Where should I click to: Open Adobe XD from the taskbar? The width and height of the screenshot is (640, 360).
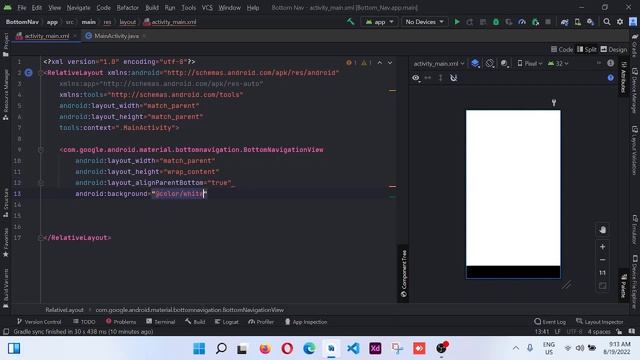[x=375, y=349]
